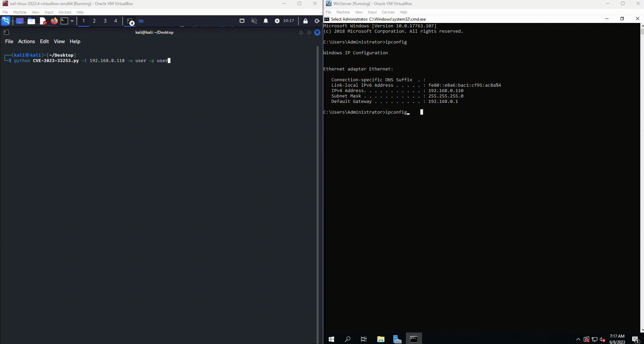644x344 pixels.
Task: Switch to Kali workspace 1
Action: pos(84,21)
